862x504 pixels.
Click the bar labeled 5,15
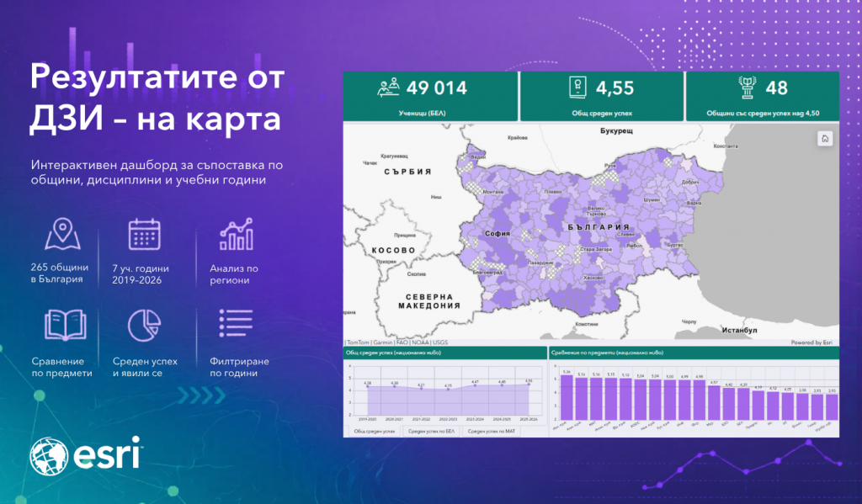click(611, 399)
